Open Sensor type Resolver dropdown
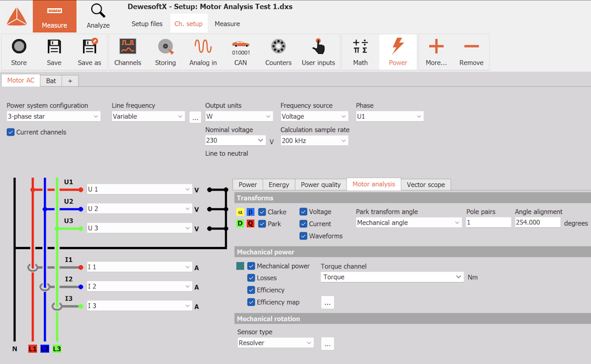Screen dimensions: 591x364 [x=275, y=343]
